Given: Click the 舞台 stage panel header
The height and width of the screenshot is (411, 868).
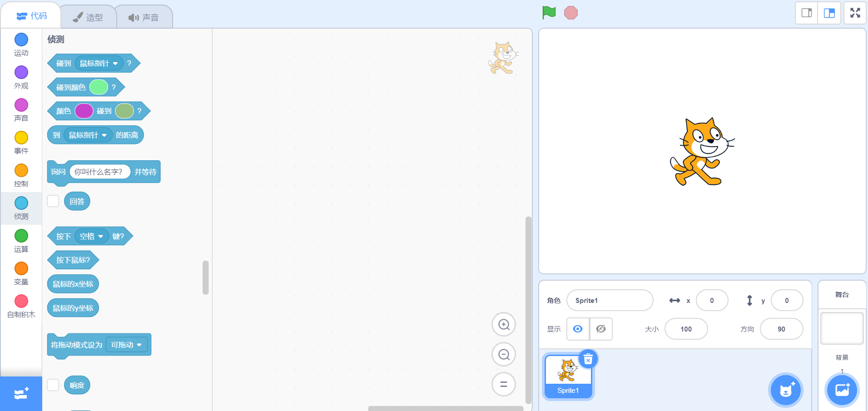Looking at the screenshot, I should pyautogui.click(x=842, y=294).
